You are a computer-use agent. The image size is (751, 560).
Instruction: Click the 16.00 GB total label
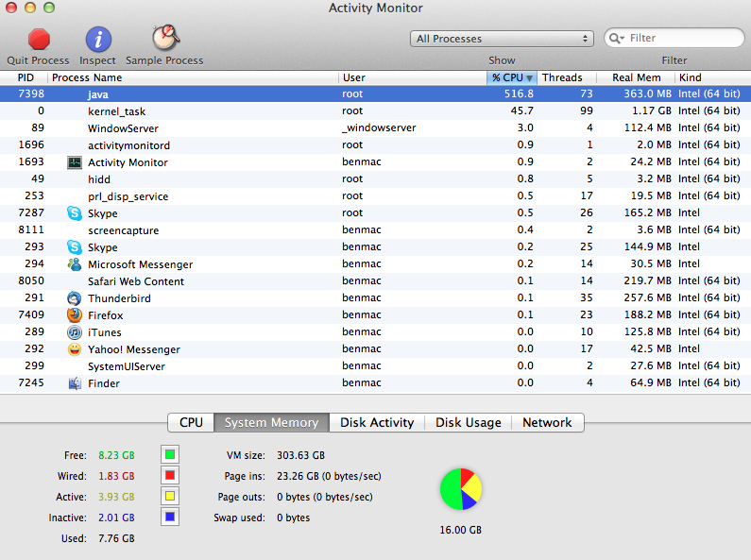coord(461,530)
